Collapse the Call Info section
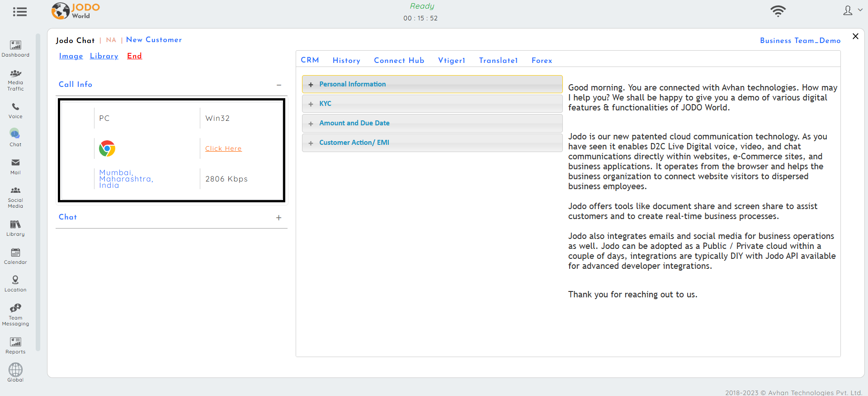The width and height of the screenshot is (868, 396). [x=279, y=85]
